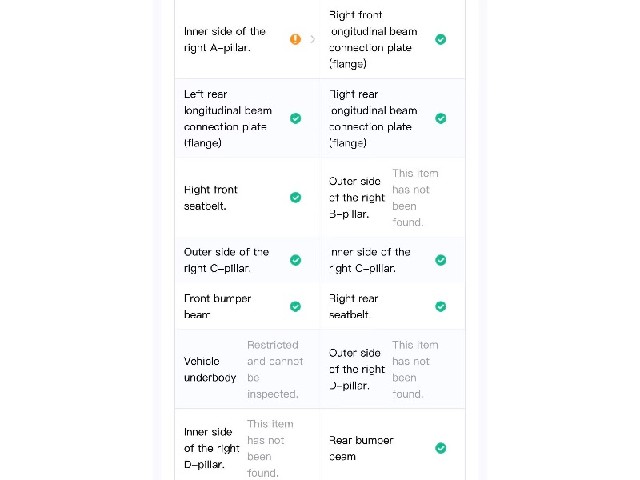Click green check next to Front bumper beam
This screenshot has height=480, width=640.
point(296,307)
